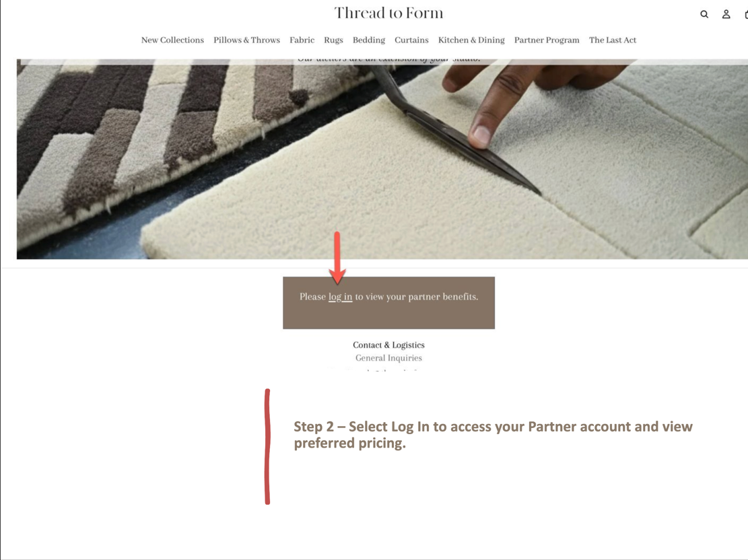
Task: Click the brown partner benefits banner
Action: point(388,303)
